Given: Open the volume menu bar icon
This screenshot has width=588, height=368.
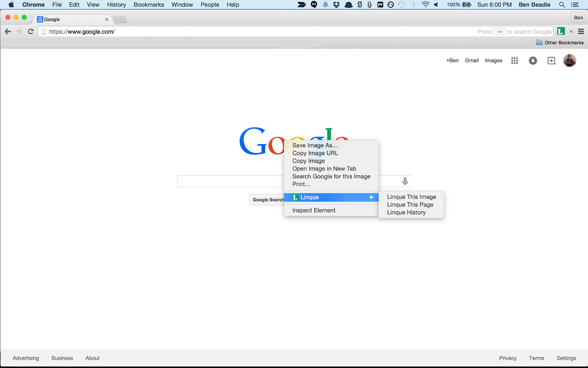Looking at the screenshot, I should (436, 5).
